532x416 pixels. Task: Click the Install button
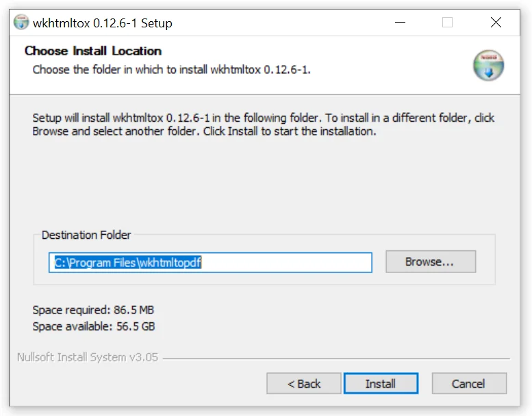tap(381, 383)
